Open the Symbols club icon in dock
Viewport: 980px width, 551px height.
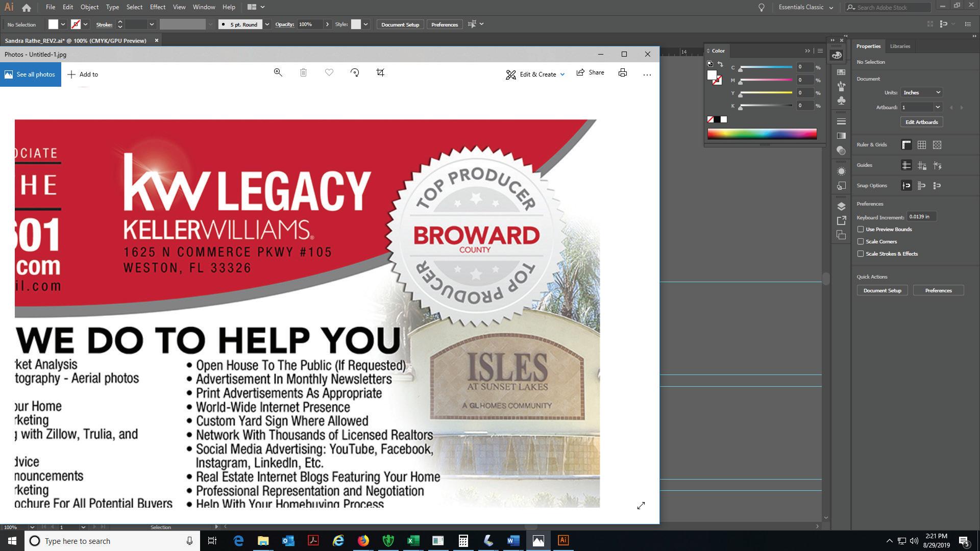coord(841,101)
